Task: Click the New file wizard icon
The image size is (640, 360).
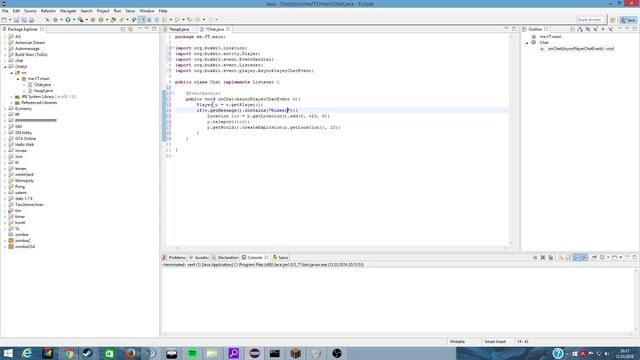Action: pyautogui.click(x=4, y=20)
